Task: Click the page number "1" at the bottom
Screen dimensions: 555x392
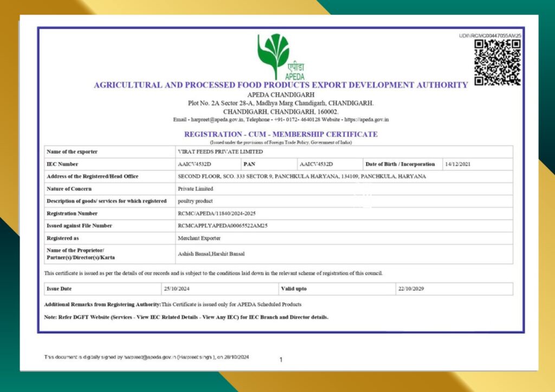Action: coord(281,360)
